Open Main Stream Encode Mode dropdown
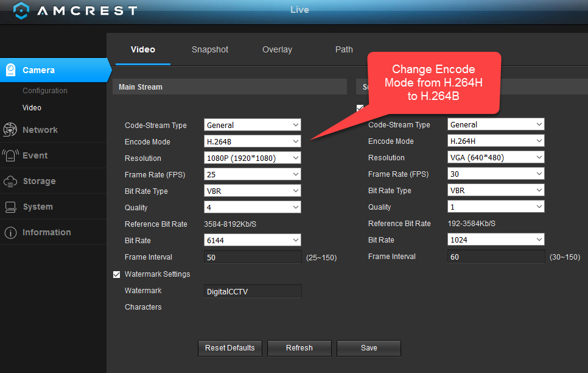Image resolution: width=588 pixels, height=373 pixels. 253,141
